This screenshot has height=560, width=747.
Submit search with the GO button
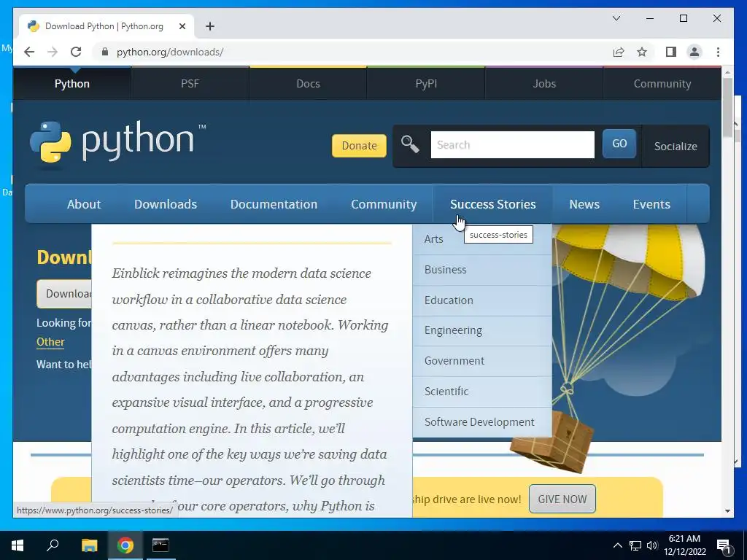(619, 144)
